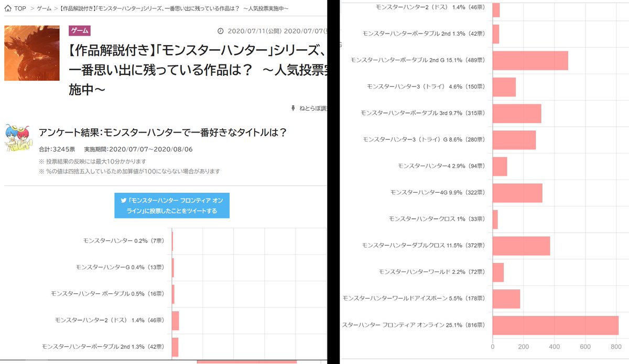
Task: Select the 200 axis tick label
Action: tap(523, 346)
